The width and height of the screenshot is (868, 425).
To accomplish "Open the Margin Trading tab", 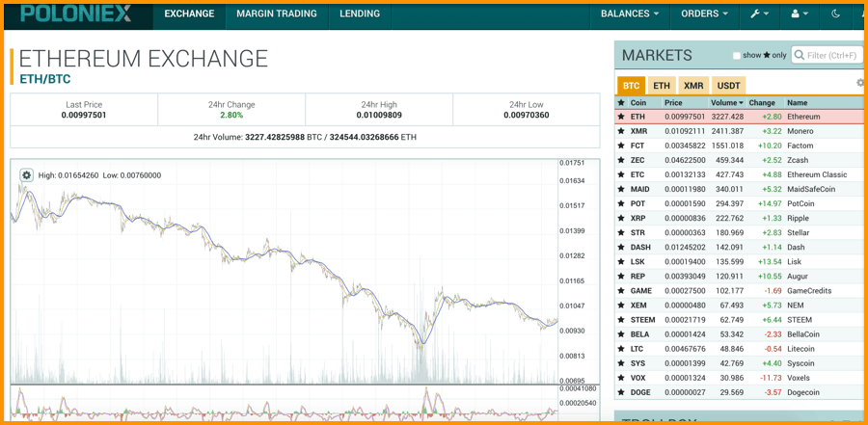I will 277,14.
